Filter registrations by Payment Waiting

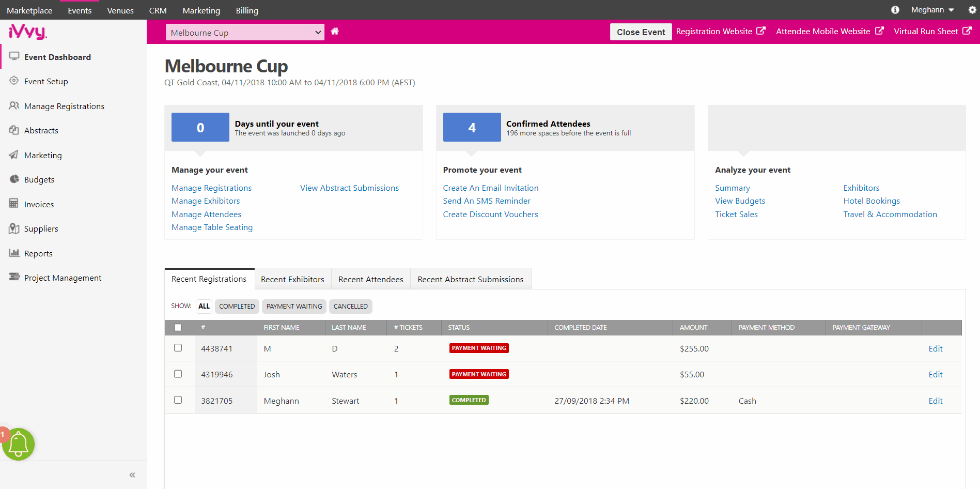click(x=294, y=307)
